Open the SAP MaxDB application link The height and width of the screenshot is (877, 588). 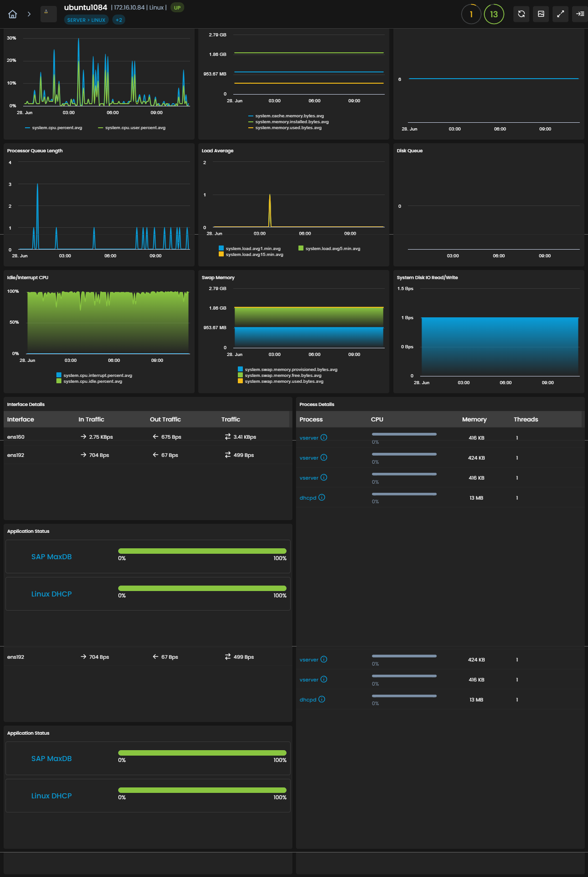coord(51,556)
